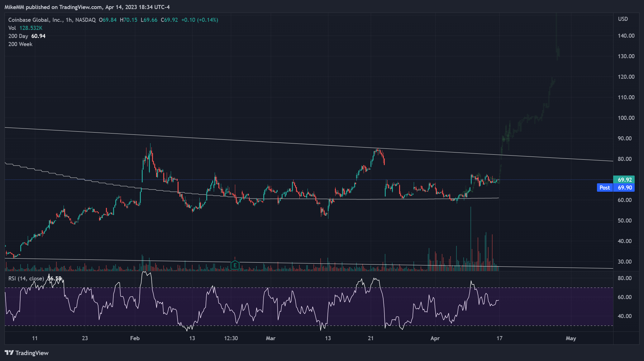The image size is (644, 361).
Task: Select the '200 Day 60.94' indicator label
Action: 27,36
